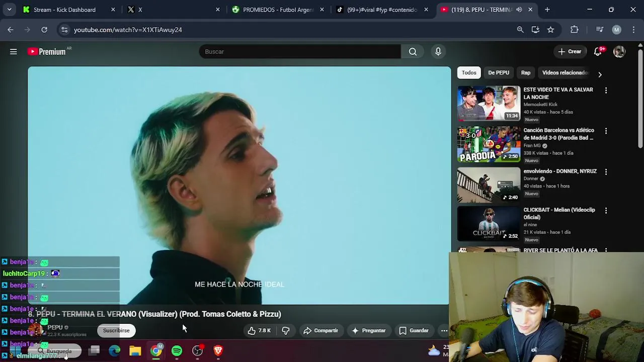Open Canción Barcelona vs Atlético parody thumbnail

click(489, 144)
